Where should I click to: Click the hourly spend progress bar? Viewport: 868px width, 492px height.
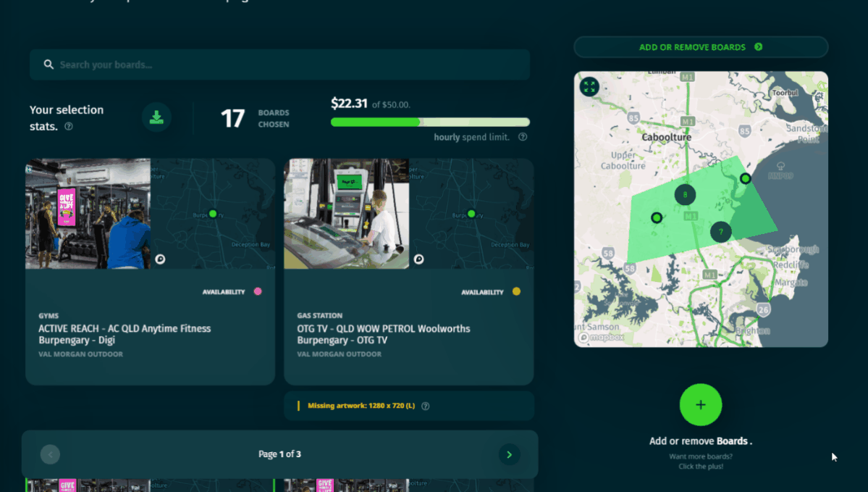click(x=430, y=122)
